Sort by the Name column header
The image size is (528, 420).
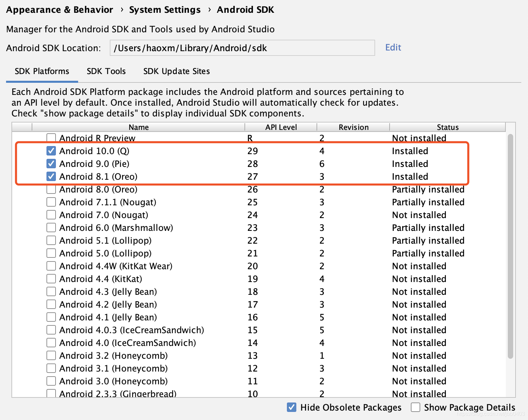pos(138,127)
